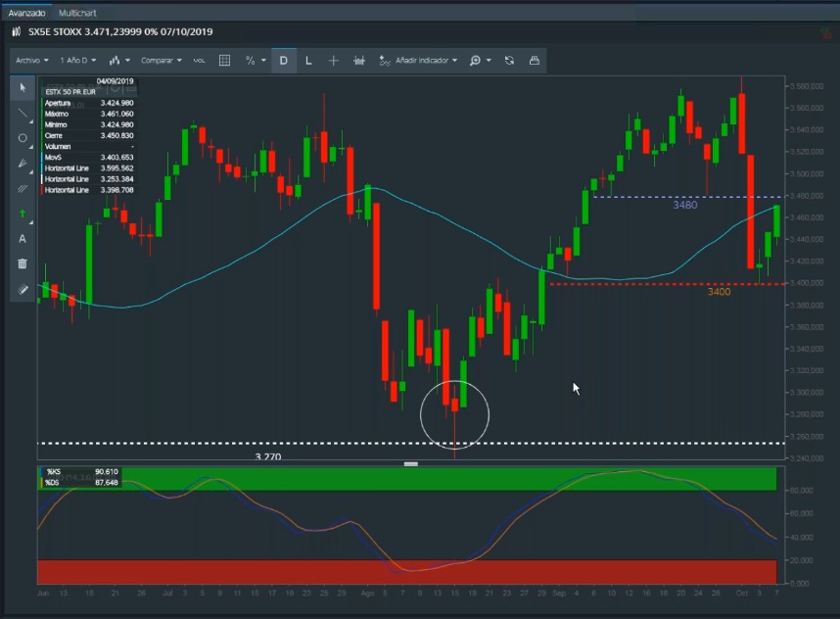Click the Sep label on time axis
The image size is (840, 619).
[559, 593]
